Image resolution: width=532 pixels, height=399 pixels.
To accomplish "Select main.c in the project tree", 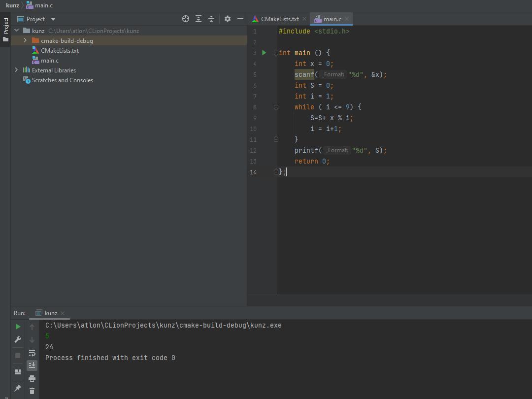I will click(49, 60).
